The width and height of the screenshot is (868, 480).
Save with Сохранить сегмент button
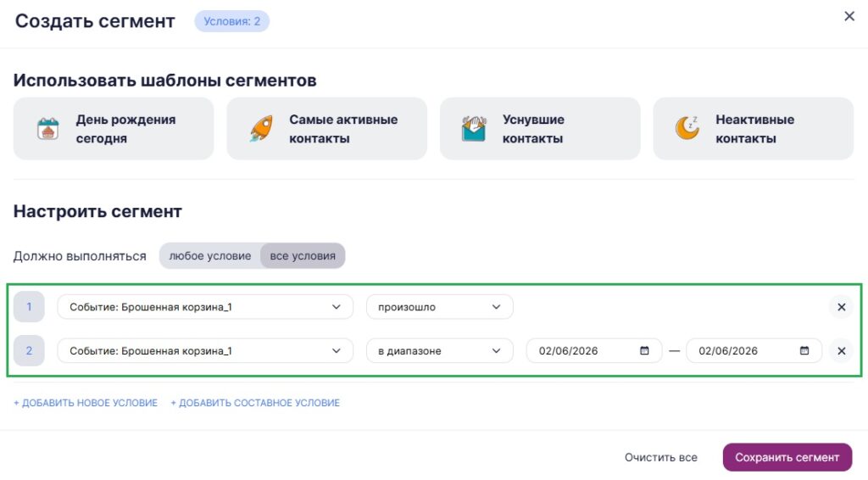click(787, 457)
